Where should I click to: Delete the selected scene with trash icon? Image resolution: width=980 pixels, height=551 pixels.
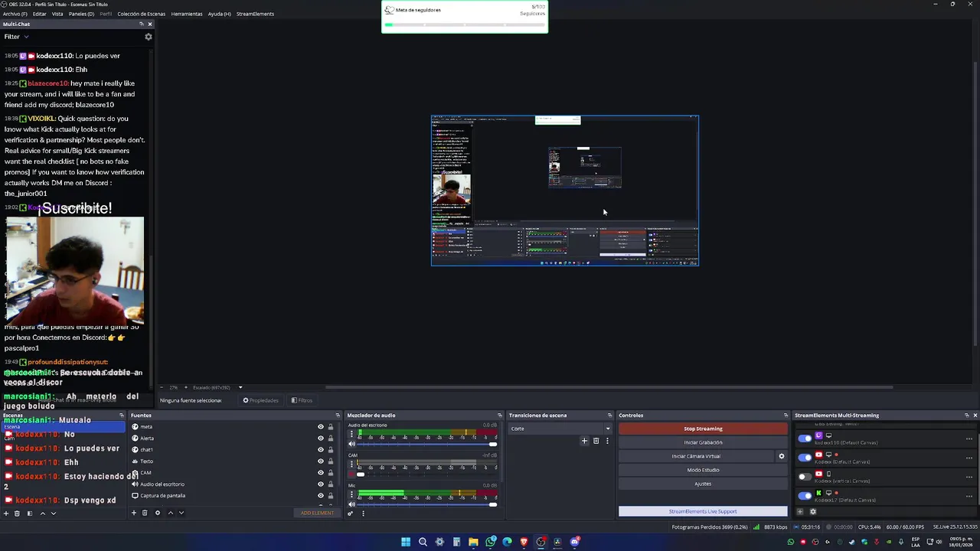pyautogui.click(x=17, y=514)
